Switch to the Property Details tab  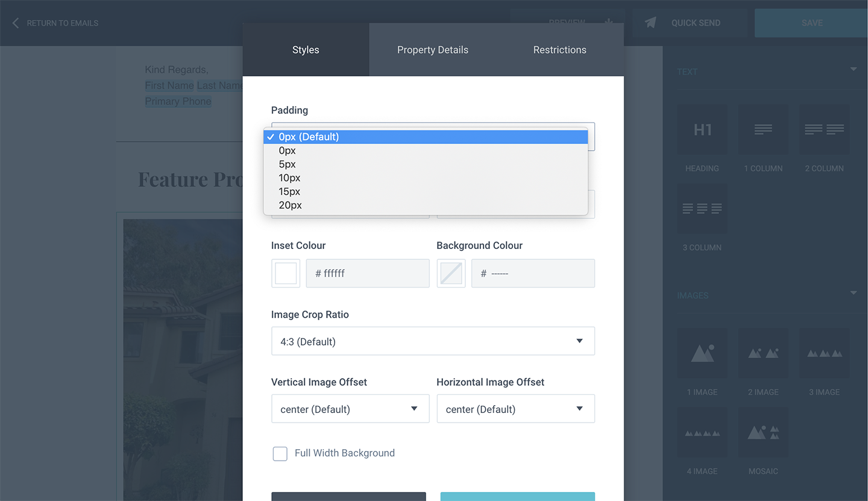[433, 50]
